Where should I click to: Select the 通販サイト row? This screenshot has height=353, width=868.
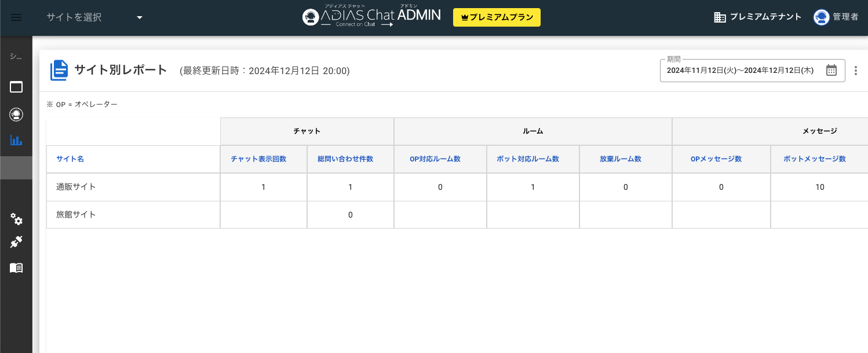[x=76, y=187]
